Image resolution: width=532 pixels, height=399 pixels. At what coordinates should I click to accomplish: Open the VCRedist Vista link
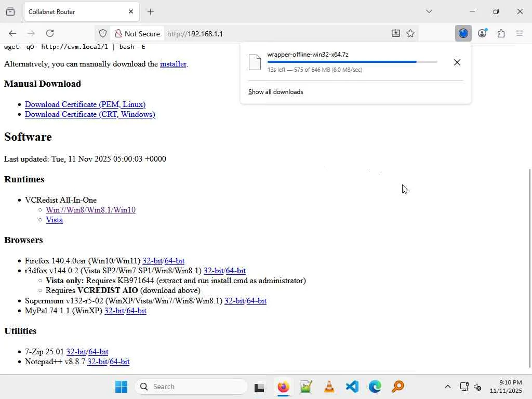click(x=54, y=220)
